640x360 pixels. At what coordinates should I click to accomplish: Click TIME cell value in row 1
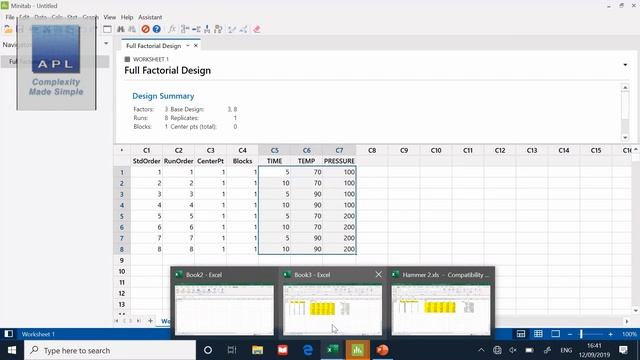tap(274, 172)
